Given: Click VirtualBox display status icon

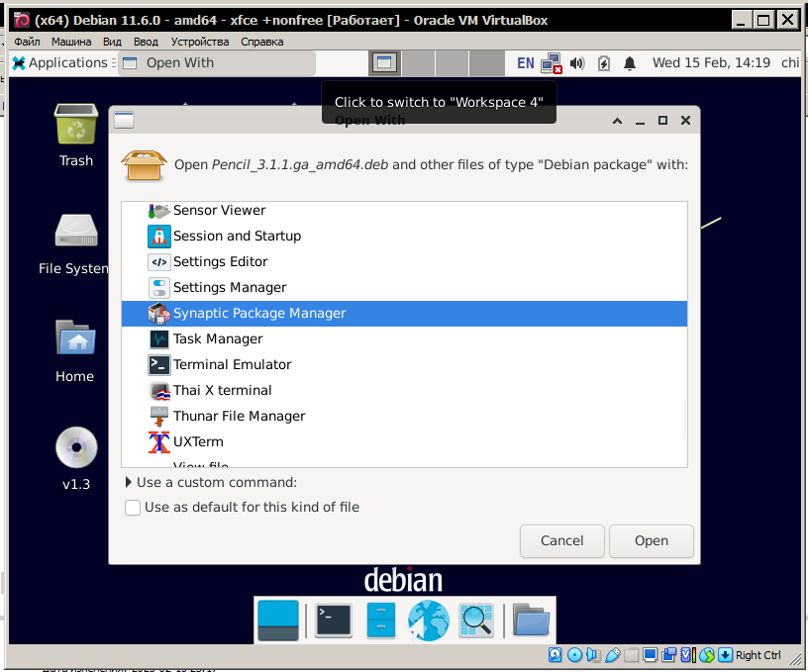Looking at the screenshot, I should (x=650, y=655).
